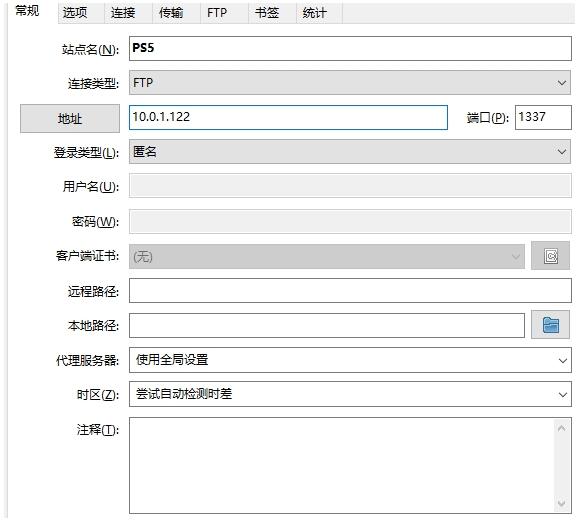576x520 pixels.
Task: Click the 密码 input field
Action: 350,221
